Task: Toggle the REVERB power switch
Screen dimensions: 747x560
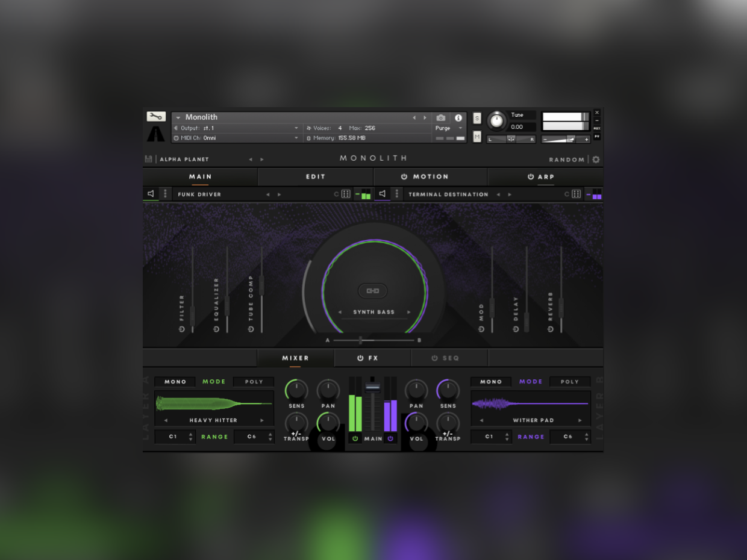Action: coord(549,329)
